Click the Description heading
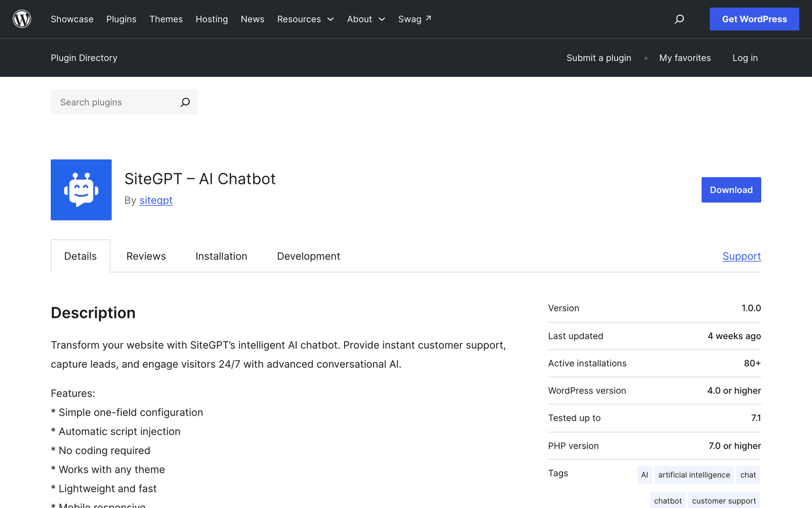Viewport: 812px width, 508px height. tap(93, 313)
